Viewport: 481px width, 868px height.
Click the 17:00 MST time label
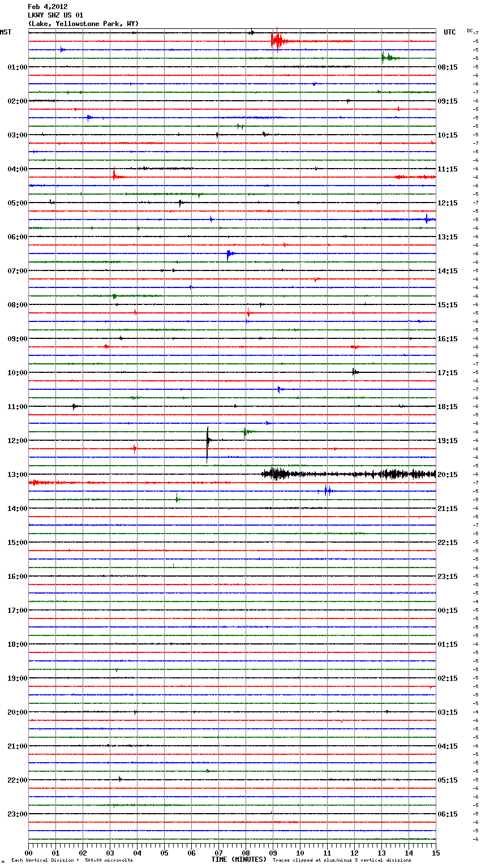[x=18, y=610]
